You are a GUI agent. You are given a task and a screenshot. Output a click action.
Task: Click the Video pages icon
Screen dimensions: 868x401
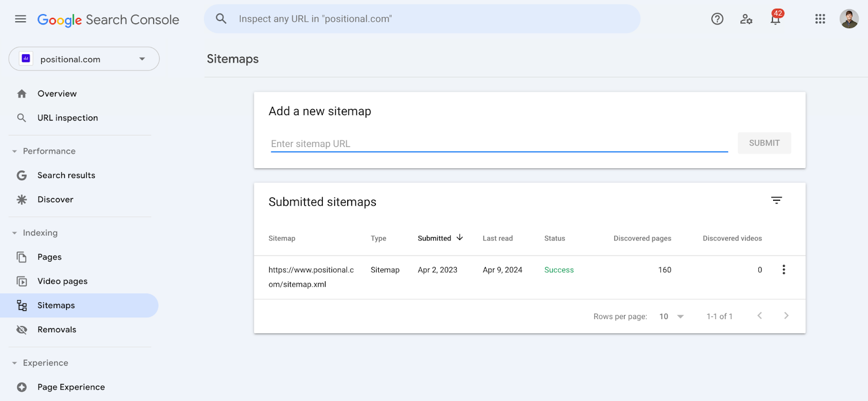click(x=22, y=281)
